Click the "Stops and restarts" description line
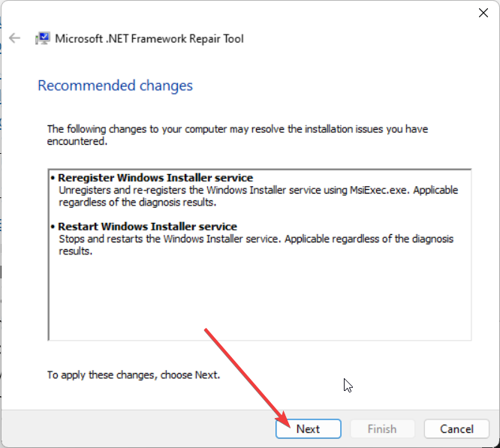Image resolution: width=500 pixels, height=448 pixels. [x=255, y=239]
